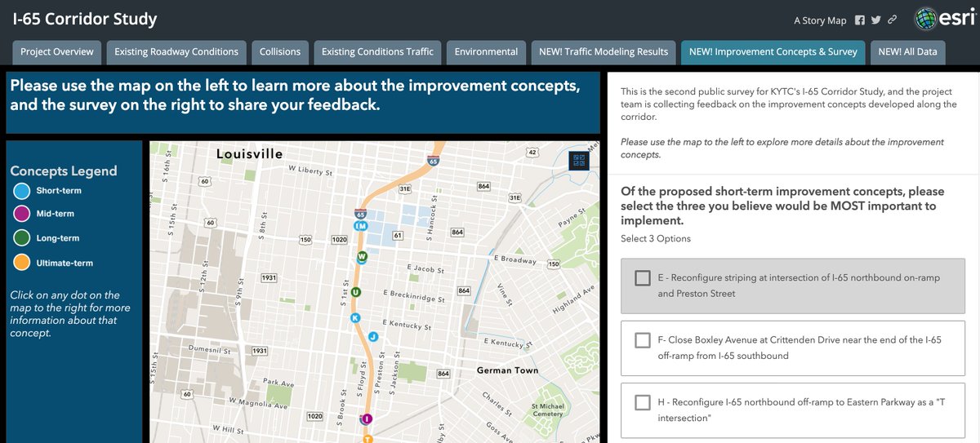Switch to Existing Roadway Conditions tab

pyautogui.click(x=176, y=52)
